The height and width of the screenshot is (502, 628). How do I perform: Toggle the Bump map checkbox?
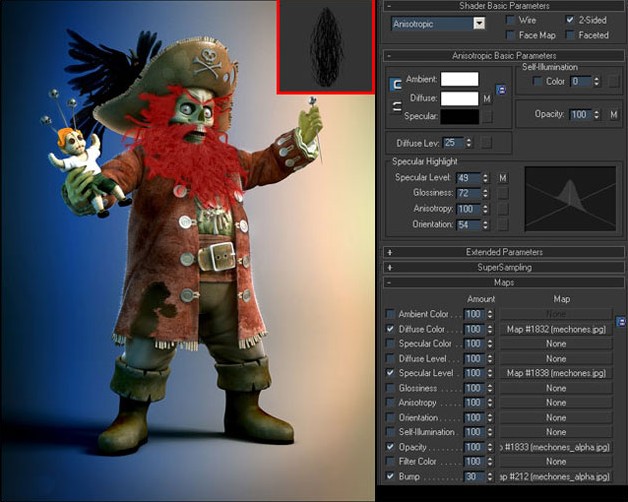390,476
